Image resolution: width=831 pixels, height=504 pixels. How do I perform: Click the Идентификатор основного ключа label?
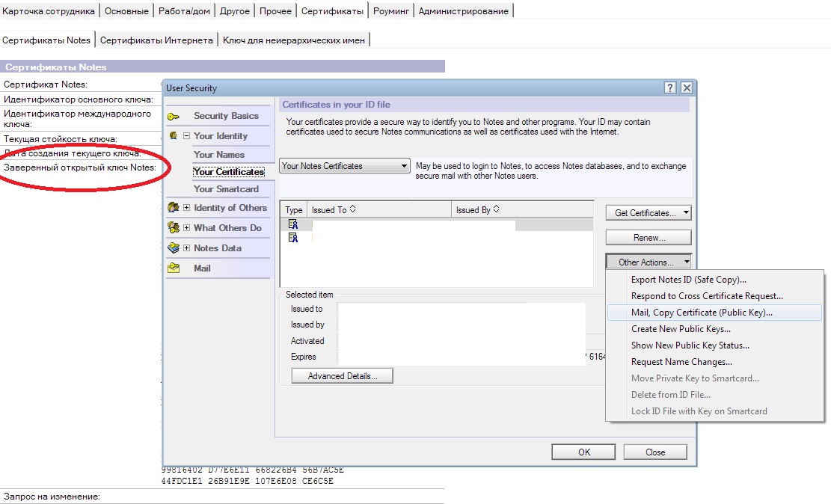pyautogui.click(x=79, y=99)
